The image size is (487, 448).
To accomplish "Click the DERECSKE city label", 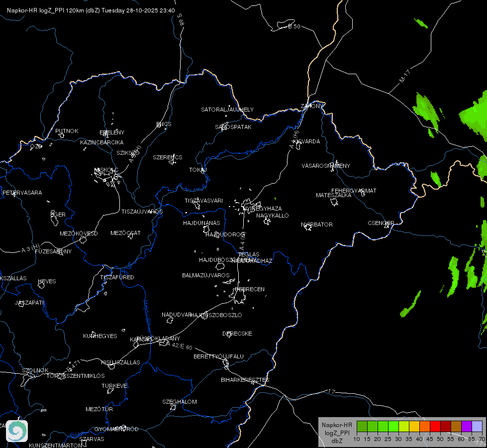I will tap(237, 334).
